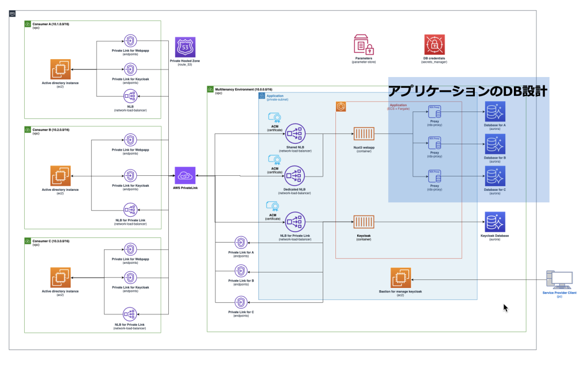Select Consumer A's Active directory instance icon
The height and width of the screenshot is (365, 588).
click(60, 70)
